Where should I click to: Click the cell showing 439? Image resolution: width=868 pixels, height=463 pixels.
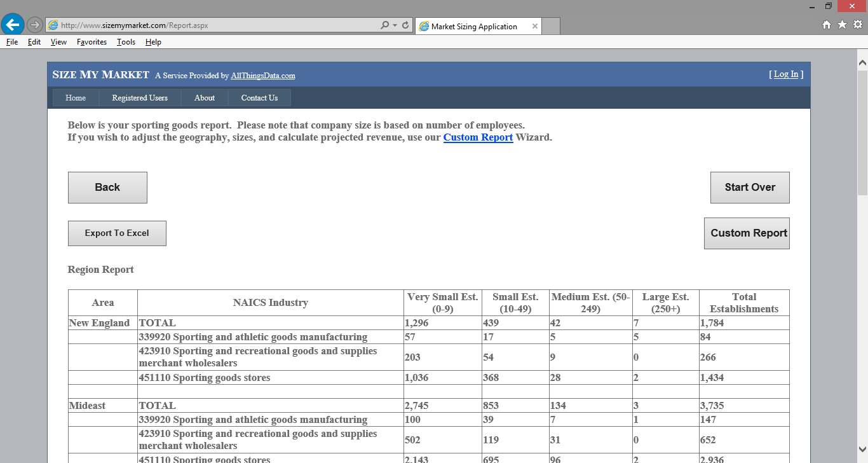[x=515, y=323]
